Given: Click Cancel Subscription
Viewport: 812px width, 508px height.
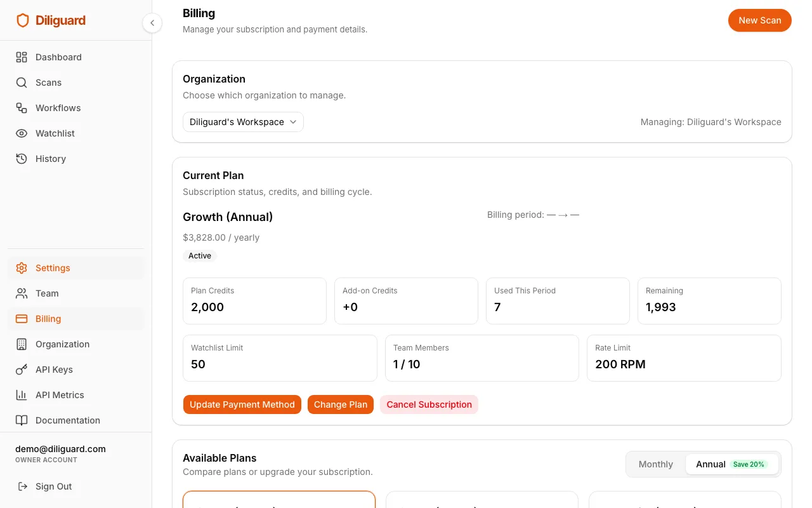Looking at the screenshot, I should click(429, 404).
